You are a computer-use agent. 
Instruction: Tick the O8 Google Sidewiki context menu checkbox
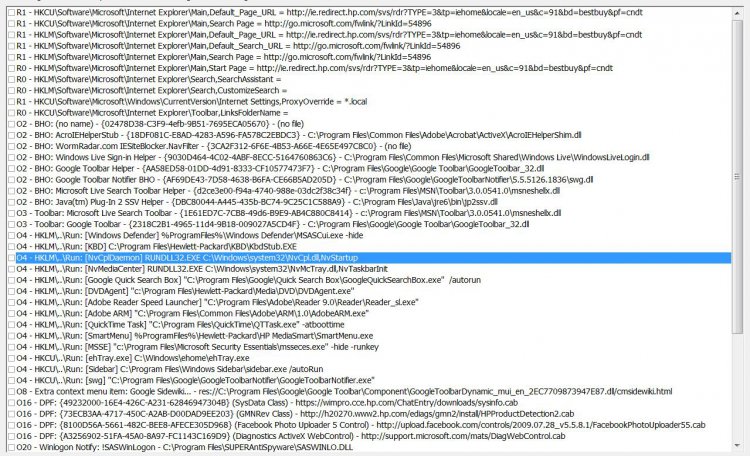coord(11,392)
